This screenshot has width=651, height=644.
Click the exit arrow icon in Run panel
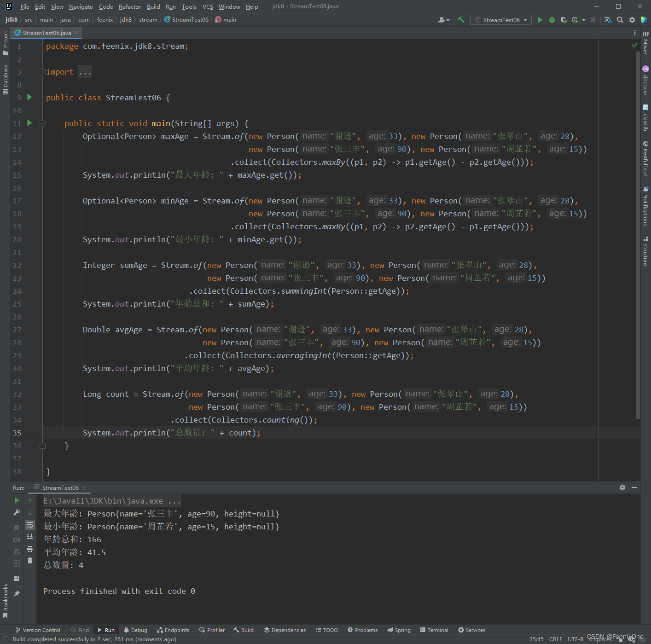point(17,563)
